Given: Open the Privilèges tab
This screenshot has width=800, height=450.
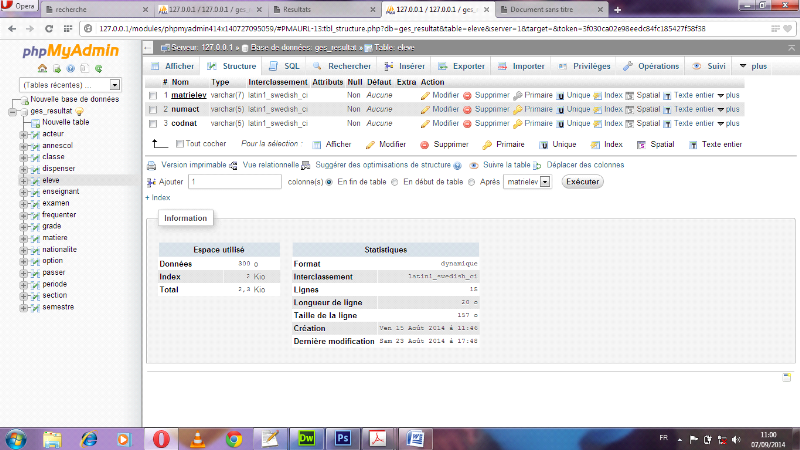Looking at the screenshot, I should tap(584, 66).
